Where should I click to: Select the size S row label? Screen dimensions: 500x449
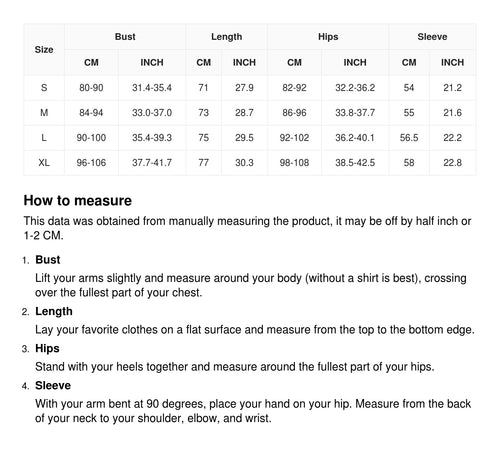[x=44, y=88]
